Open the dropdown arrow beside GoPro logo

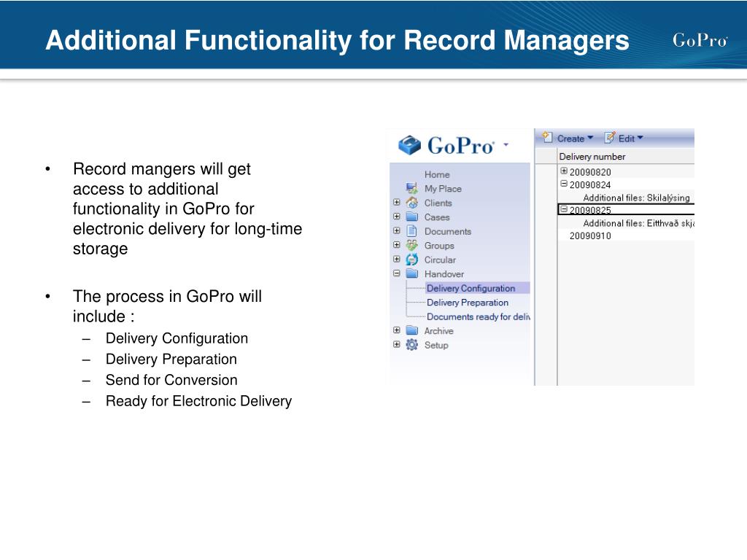tap(506, 144)
